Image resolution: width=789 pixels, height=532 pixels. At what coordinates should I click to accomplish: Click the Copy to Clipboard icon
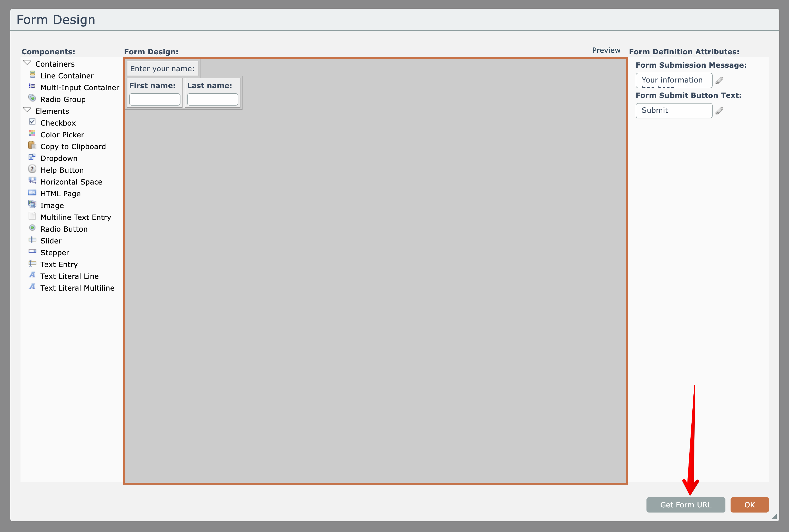tap(32, 145)
